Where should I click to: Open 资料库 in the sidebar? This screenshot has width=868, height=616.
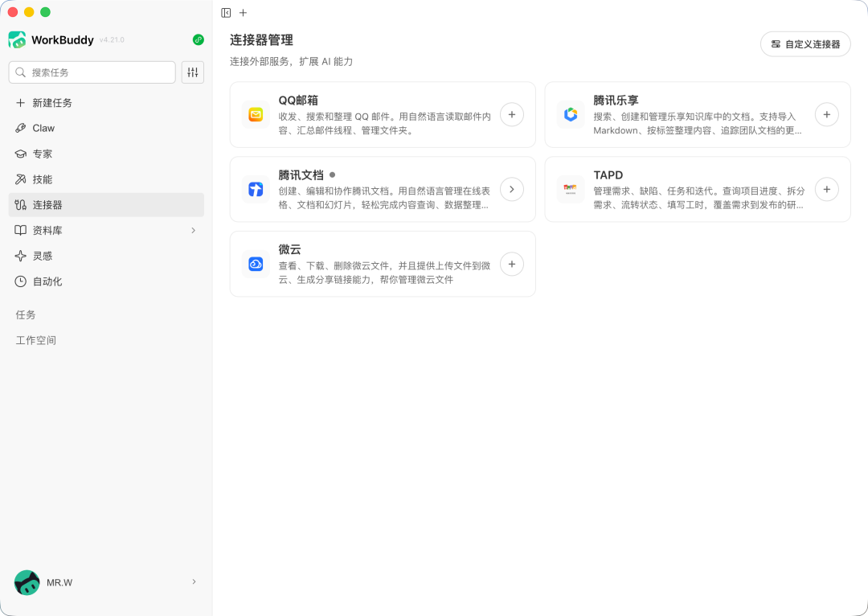[106, 231]
